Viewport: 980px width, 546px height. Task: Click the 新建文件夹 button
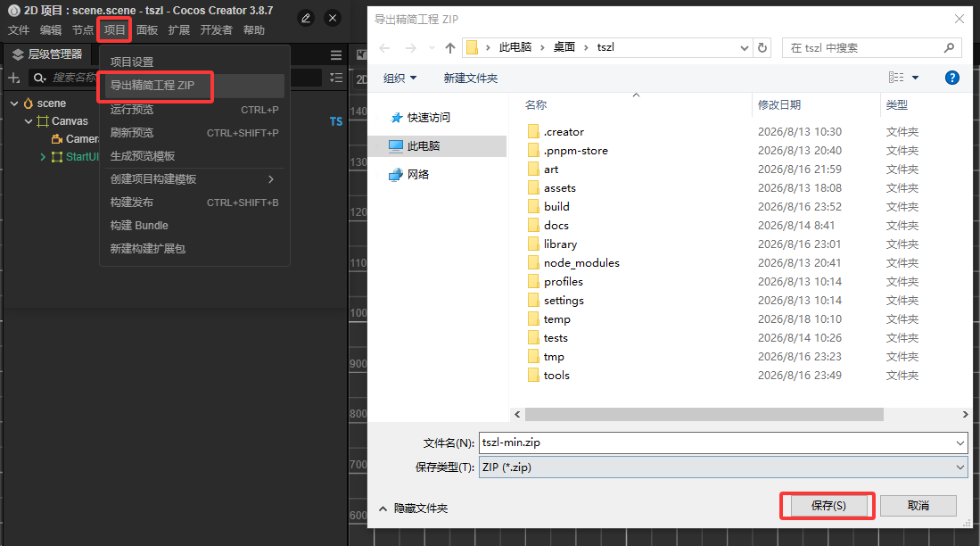471,79
